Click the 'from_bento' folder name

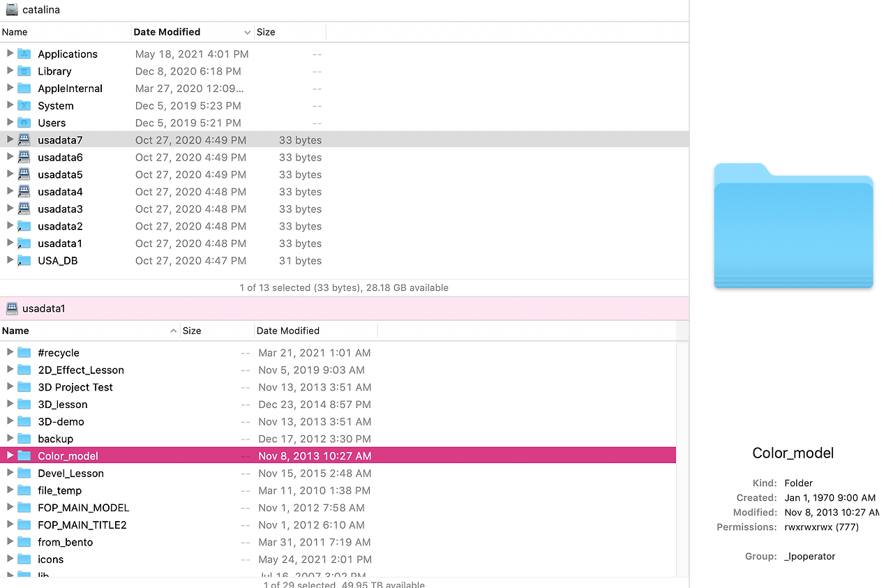tap(66, 542)
